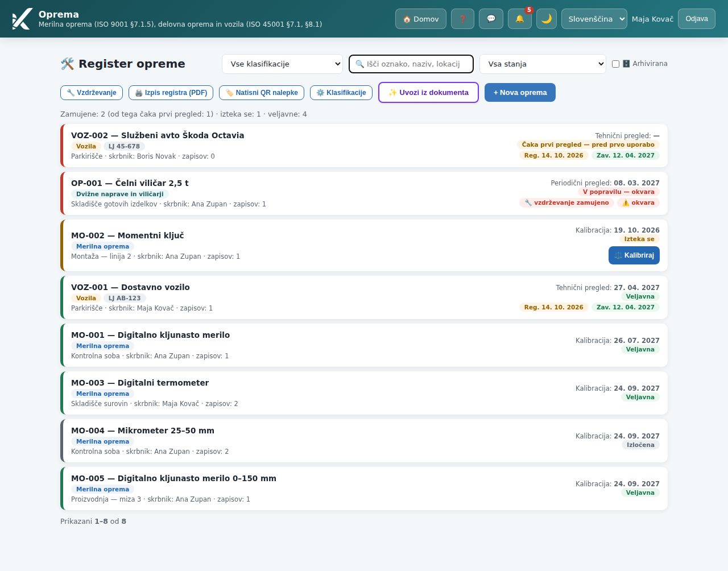The image size is (728, 571).
Task: Focus the search field Išči oznako
Action: (411, 64)
